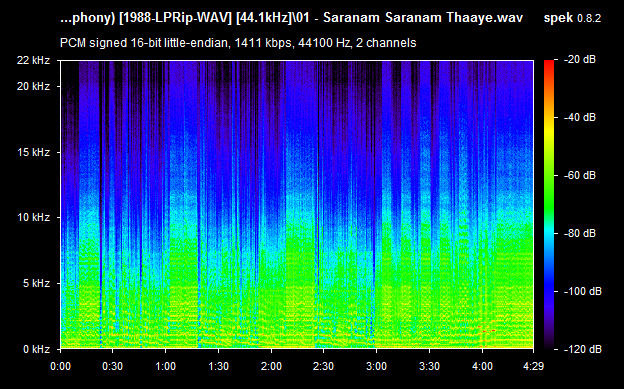The image size is (624, 389).
Task: Click the PCM signed 16-bit codec info line
Action: [x=238, y=43]
